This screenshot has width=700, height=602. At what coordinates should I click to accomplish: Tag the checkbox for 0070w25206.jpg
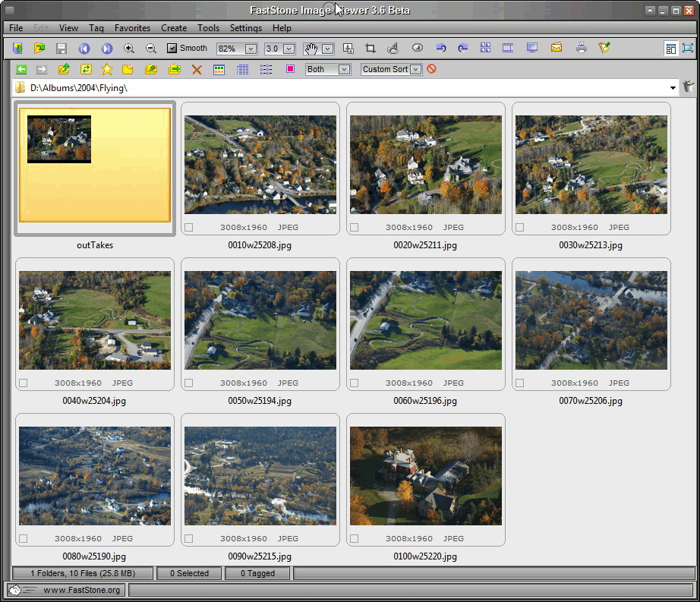pyautogui.click(x=519, y=383)
